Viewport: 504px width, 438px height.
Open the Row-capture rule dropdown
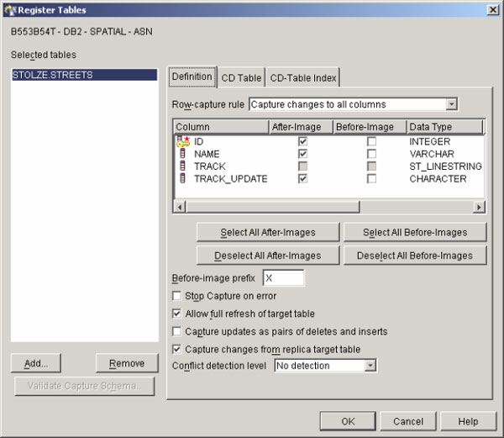(x=451, y=104)
